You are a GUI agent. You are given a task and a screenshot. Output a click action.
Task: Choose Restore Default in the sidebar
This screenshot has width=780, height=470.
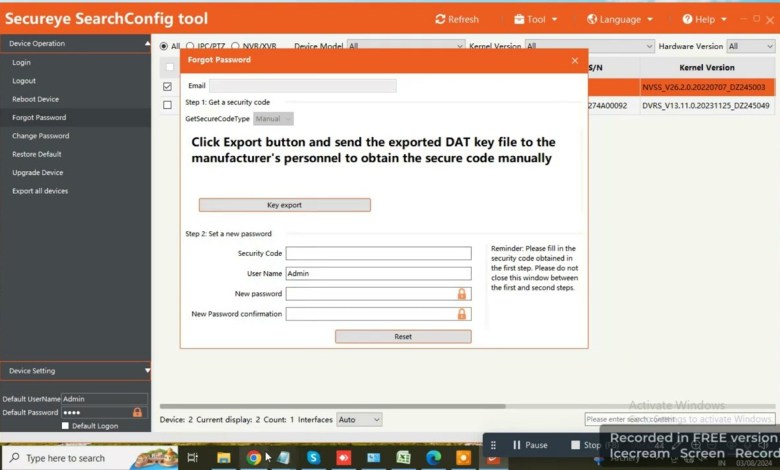click(36, 154)
